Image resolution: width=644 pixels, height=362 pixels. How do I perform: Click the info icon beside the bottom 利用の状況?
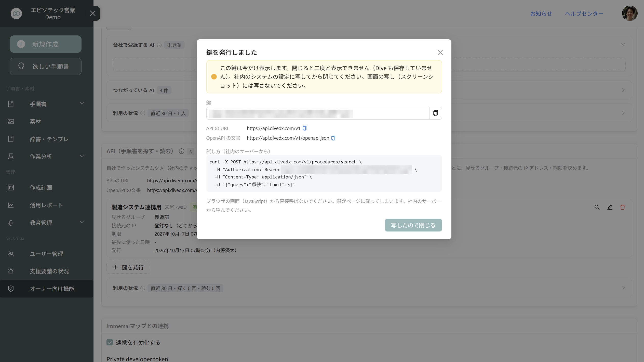coord(143,288)
